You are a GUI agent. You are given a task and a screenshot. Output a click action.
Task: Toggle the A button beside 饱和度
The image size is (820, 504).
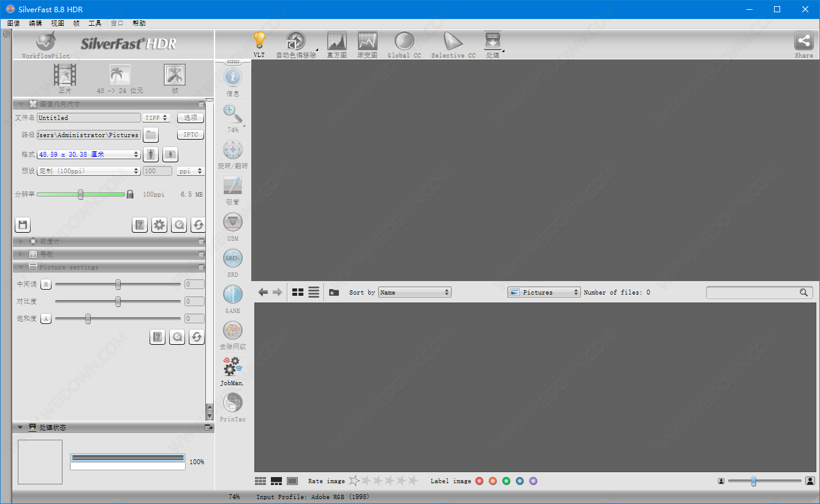[x=46, y=318]
